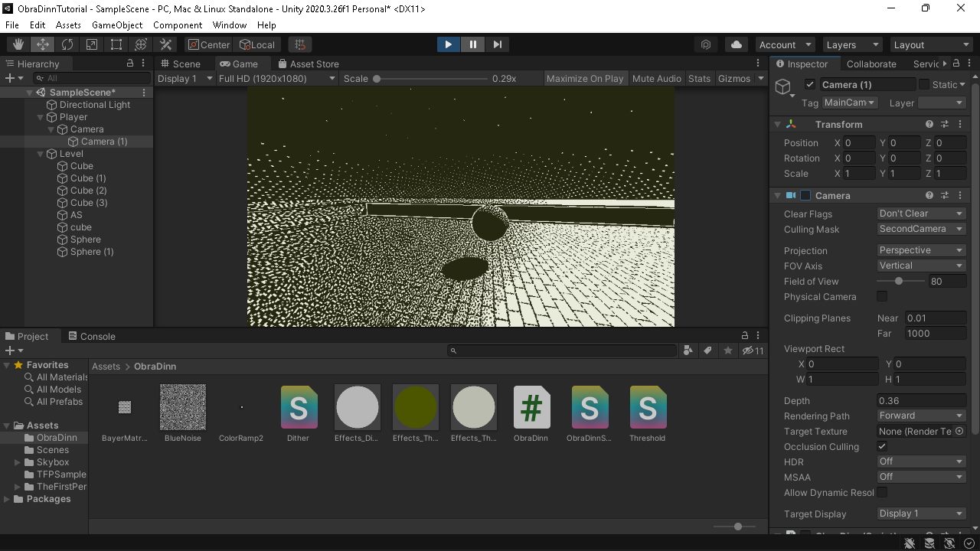Toggle Camera (1) active checkbox
The height and width of the screenshot is (551, 980).
click(810, 84)
